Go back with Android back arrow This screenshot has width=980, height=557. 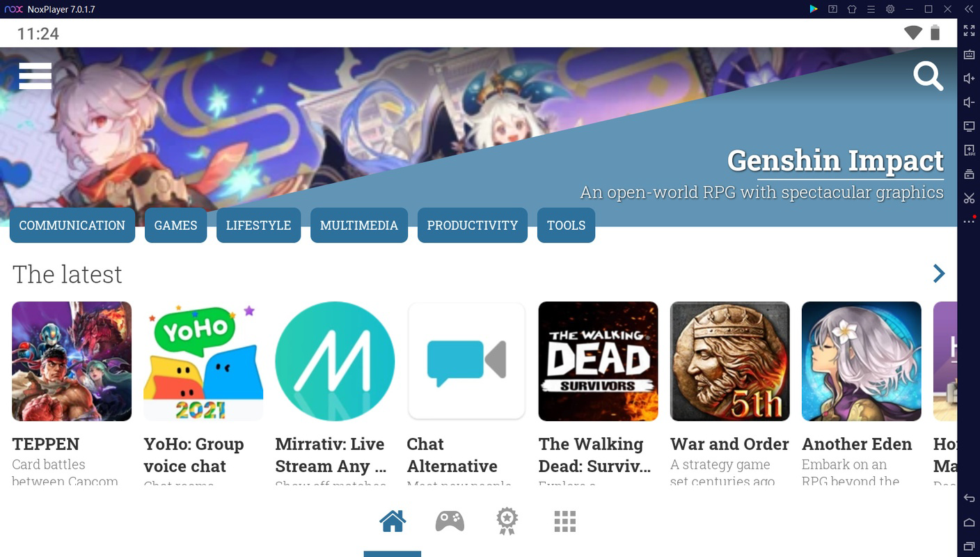tap(969, 499)
